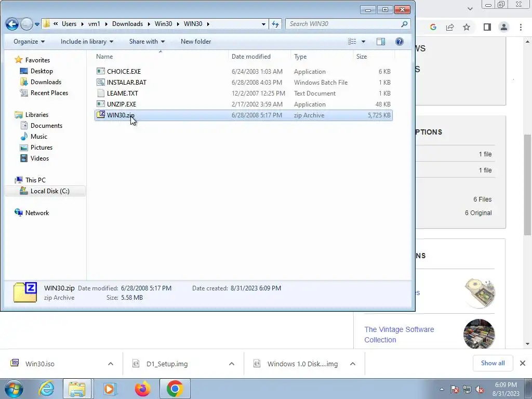Open Pictures library
Viewport: 532px width, 399px height.
[42, 147]
